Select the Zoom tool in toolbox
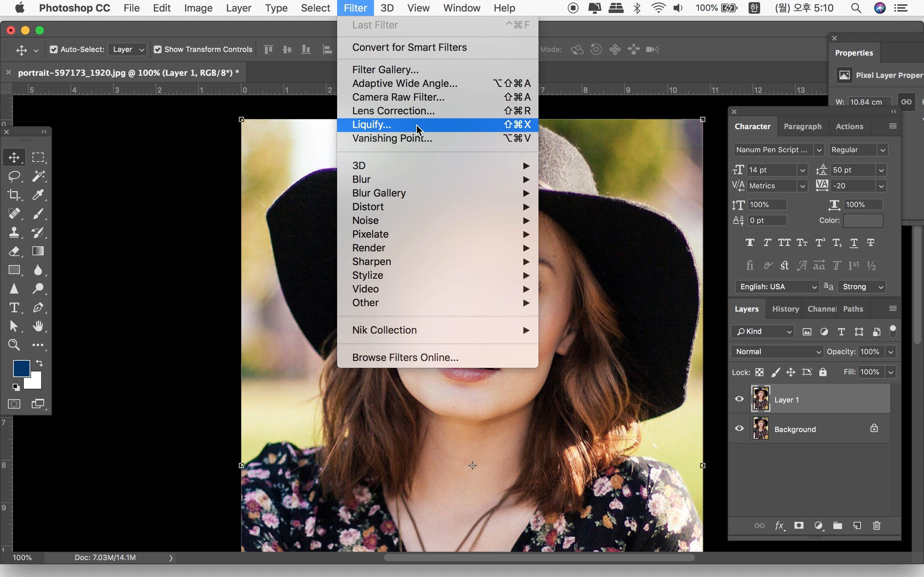The height and width of the screenshot is (577, 924). pyautogui.click(x=14, y=345)
